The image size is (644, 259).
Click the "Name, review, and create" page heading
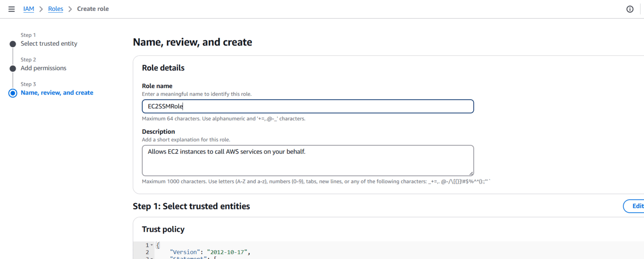[x=192, y=42]
